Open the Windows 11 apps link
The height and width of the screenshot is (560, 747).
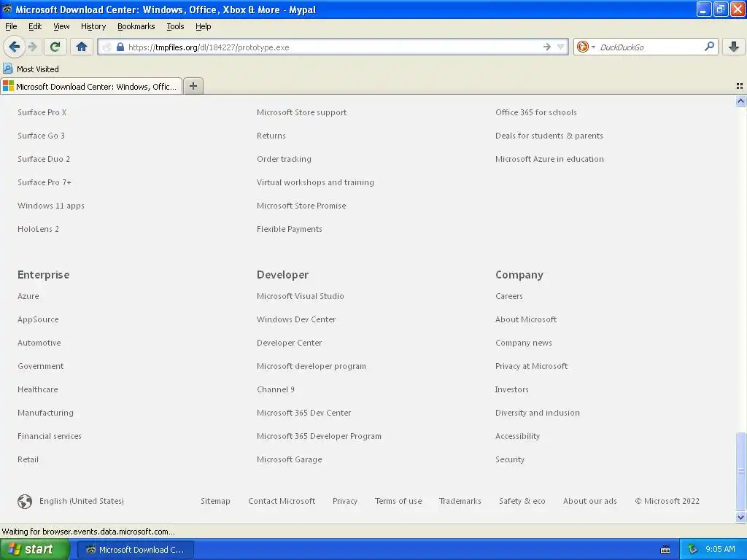51,206
